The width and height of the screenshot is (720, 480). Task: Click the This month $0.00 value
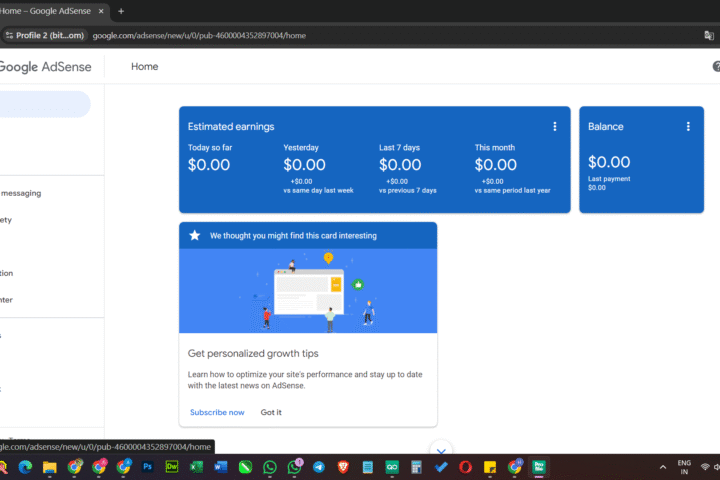click(x=495, y=165)
